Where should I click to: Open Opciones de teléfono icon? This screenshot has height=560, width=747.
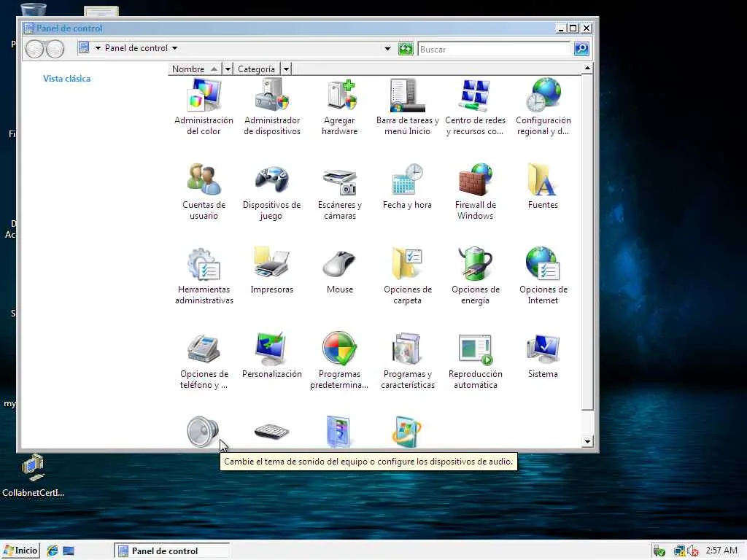pos(204,349)
